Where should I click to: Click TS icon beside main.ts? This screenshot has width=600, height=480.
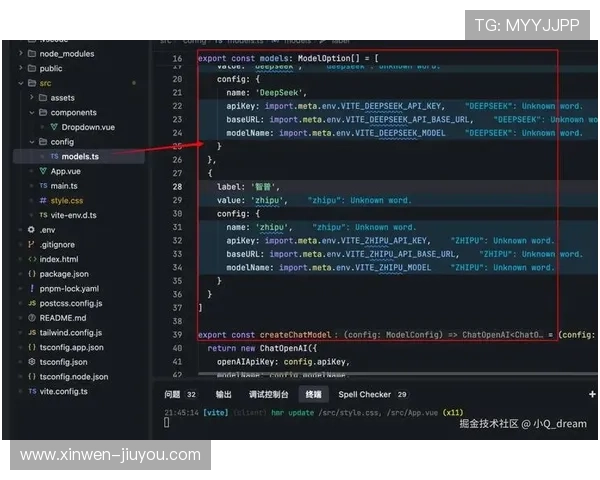[x=43, y=186]
